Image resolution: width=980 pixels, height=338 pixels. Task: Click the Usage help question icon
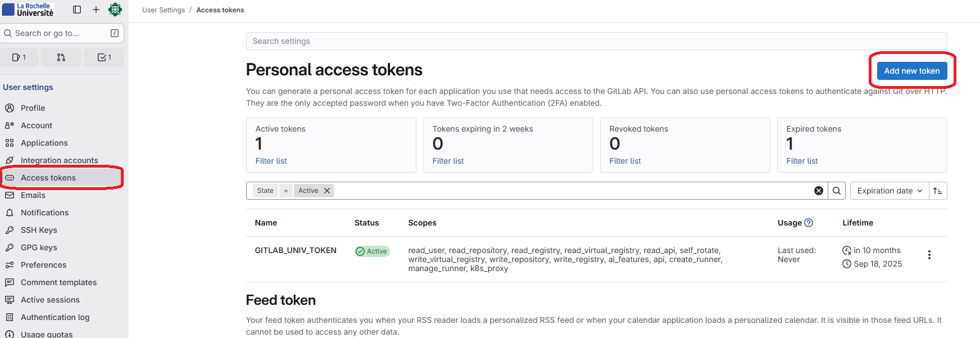tap(809, 223)
